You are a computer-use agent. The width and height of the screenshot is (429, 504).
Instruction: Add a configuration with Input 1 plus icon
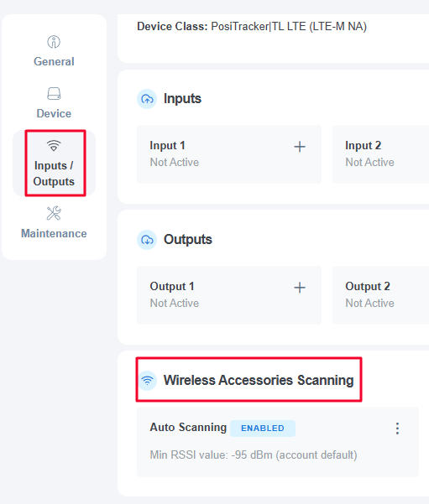pos(300,147)
